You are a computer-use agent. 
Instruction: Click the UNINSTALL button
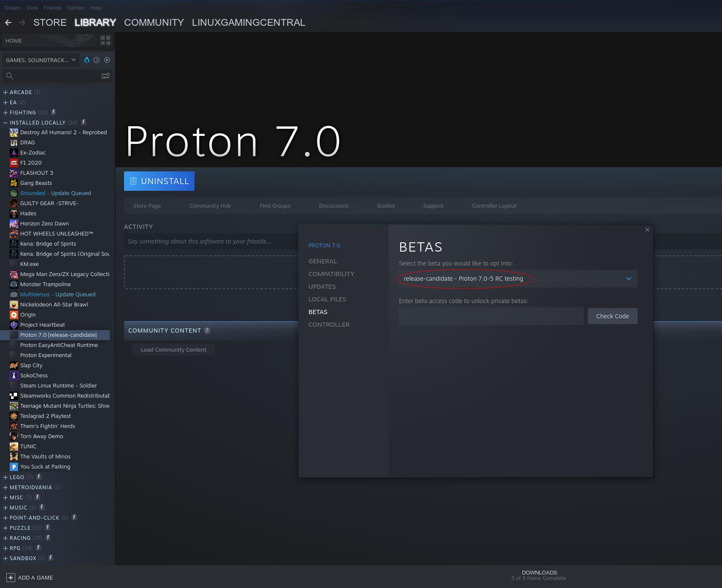159,181
